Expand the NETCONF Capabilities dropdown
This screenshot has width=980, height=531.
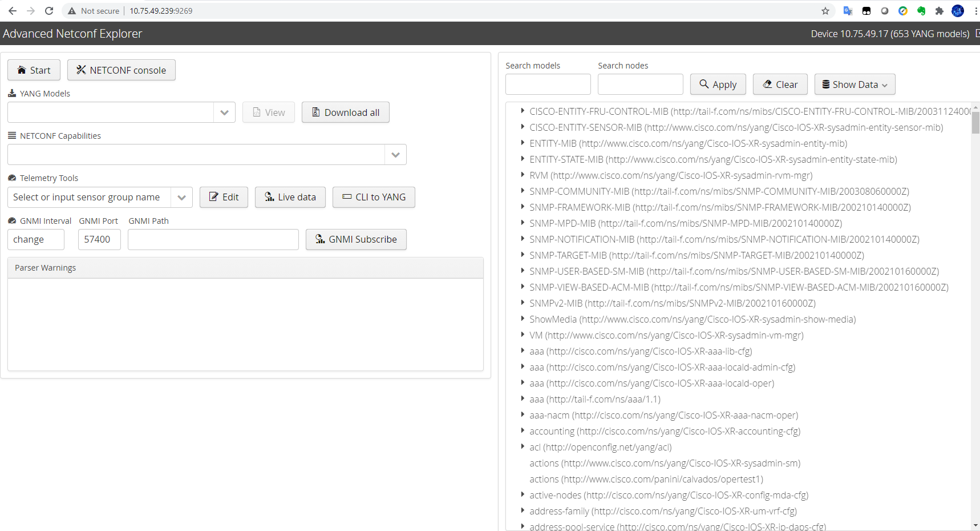click(x=395, y=155)
